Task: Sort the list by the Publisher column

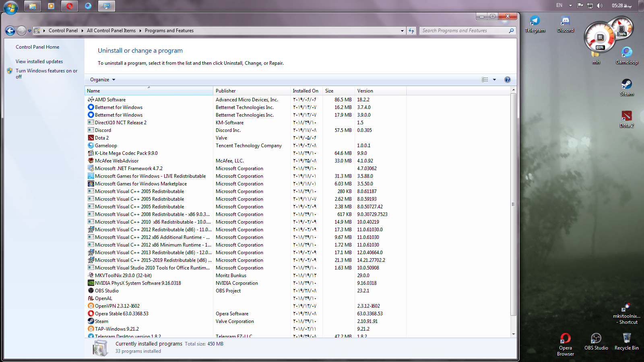Action: coord(252,91)
